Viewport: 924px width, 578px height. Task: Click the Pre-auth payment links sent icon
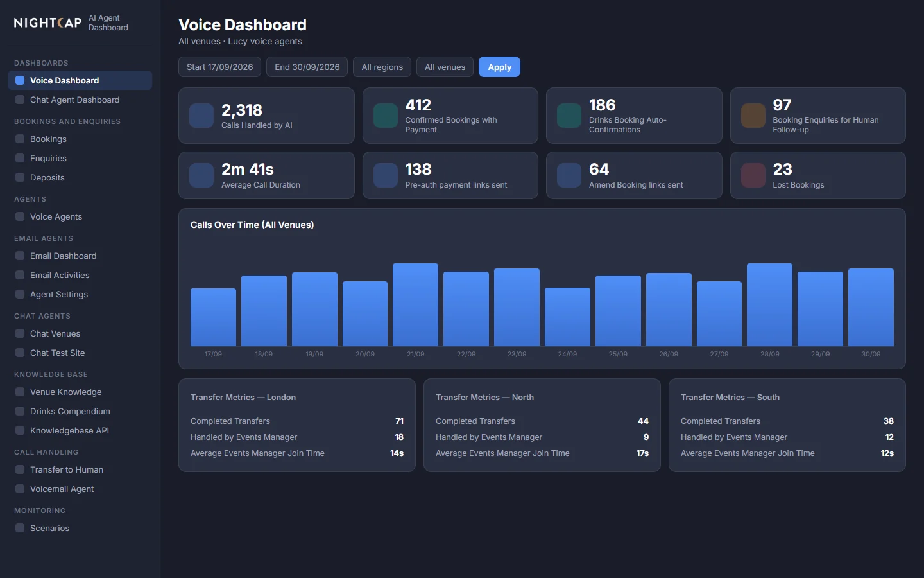click(x=386, y=175)
